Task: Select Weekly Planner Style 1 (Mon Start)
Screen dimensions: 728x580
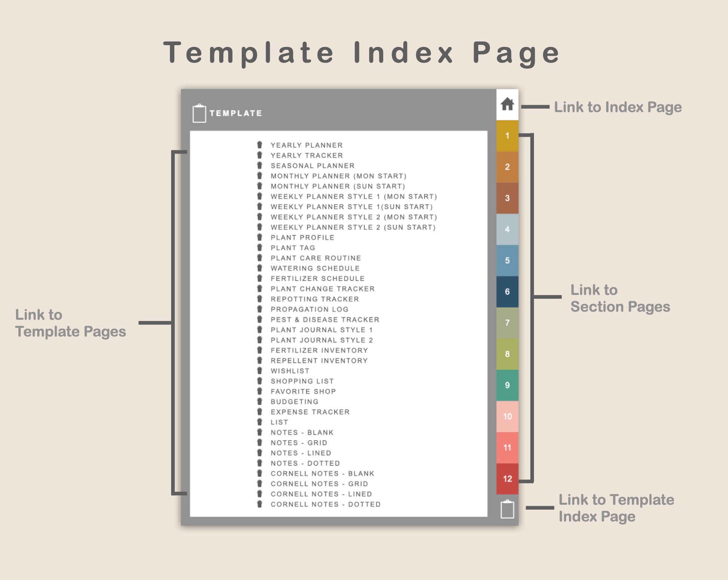Action: [354, 196]
